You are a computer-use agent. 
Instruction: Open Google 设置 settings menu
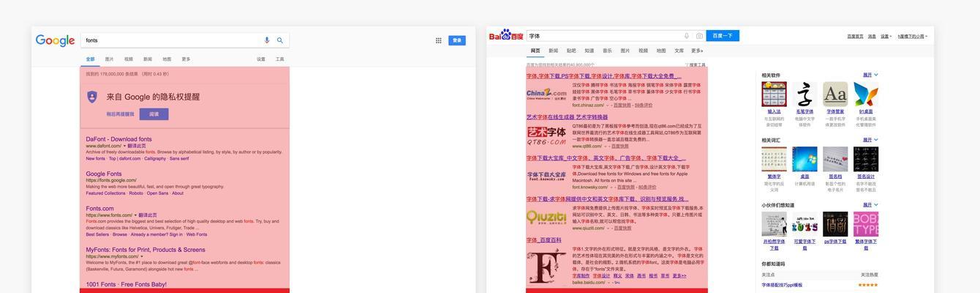pos(261,59)
